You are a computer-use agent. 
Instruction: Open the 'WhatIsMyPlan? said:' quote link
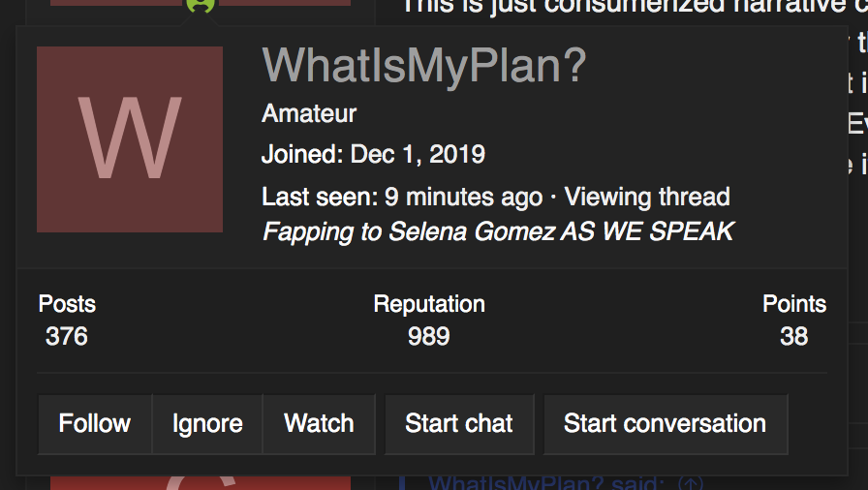545,483
